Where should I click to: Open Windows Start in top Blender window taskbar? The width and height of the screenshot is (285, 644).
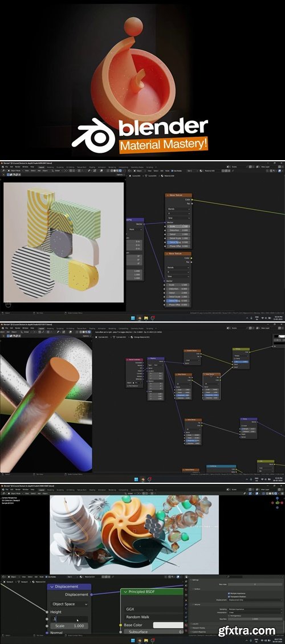133,318
